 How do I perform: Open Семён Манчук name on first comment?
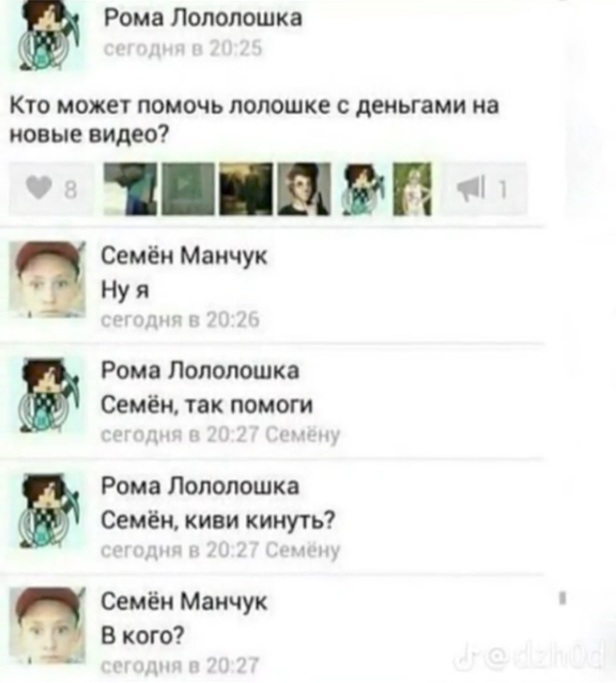(x=184, y=256)
